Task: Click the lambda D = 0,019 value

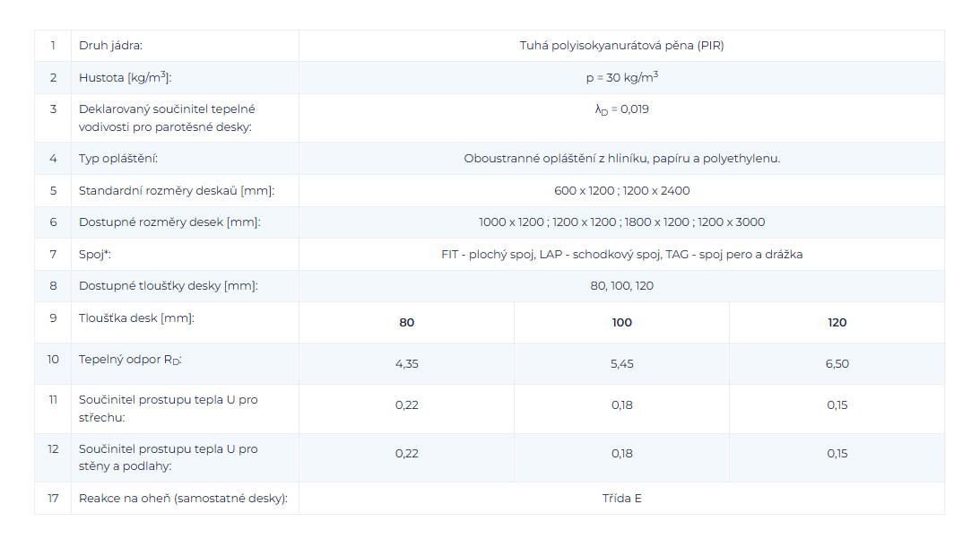Action: (x=621, y=109)
